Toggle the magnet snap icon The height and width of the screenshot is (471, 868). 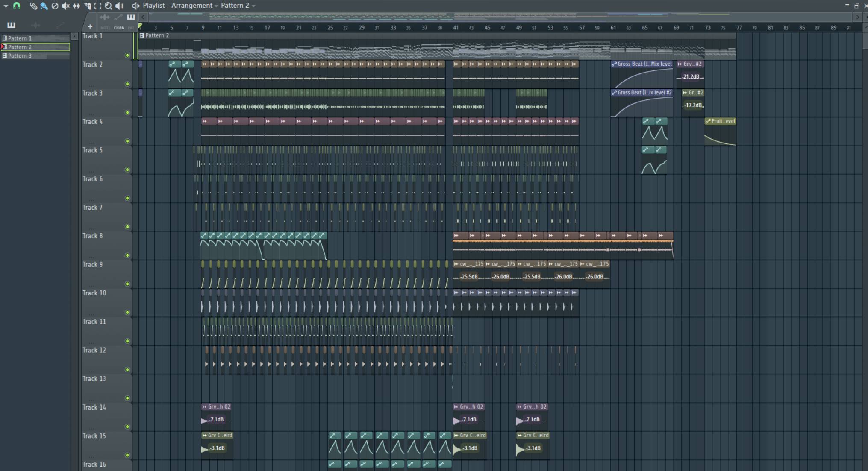(x=17, y=6)
